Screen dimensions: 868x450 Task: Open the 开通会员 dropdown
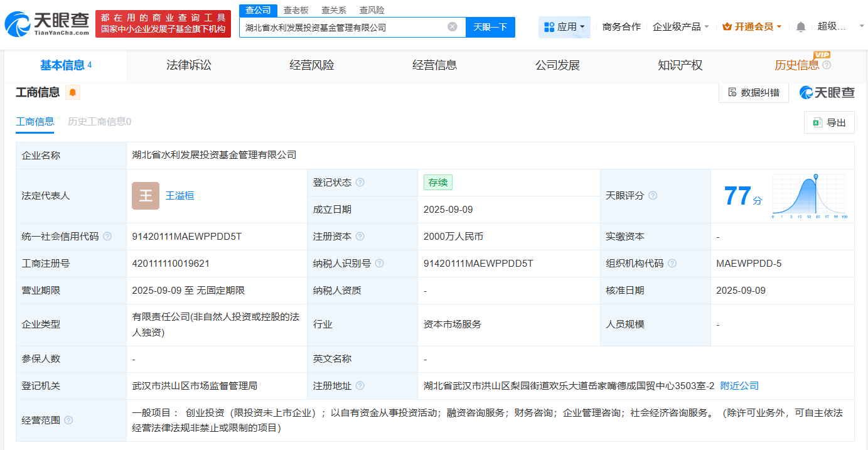752,27
